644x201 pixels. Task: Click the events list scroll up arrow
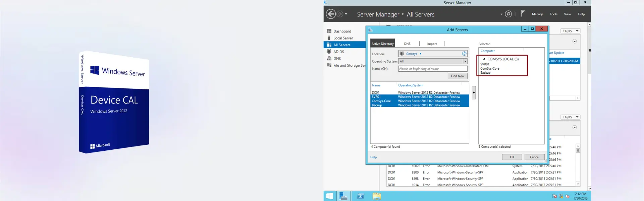pyautogui.click(x=578, y=146)
